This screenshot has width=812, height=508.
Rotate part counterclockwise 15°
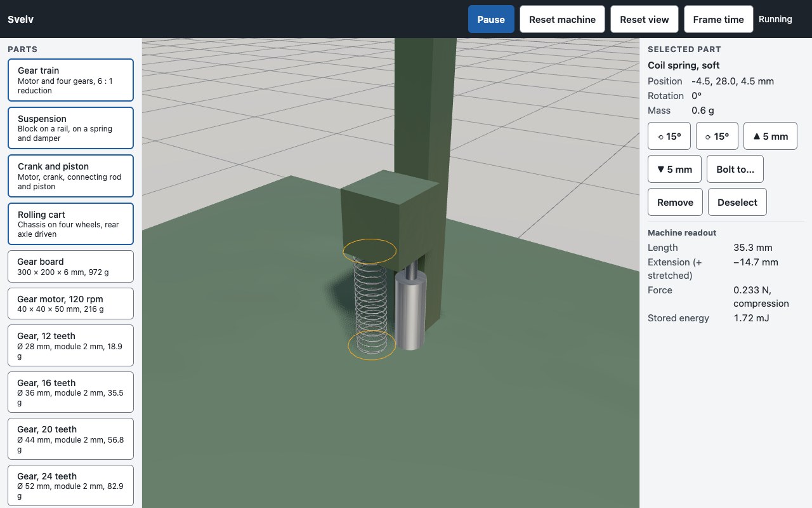tap(669, 136)
